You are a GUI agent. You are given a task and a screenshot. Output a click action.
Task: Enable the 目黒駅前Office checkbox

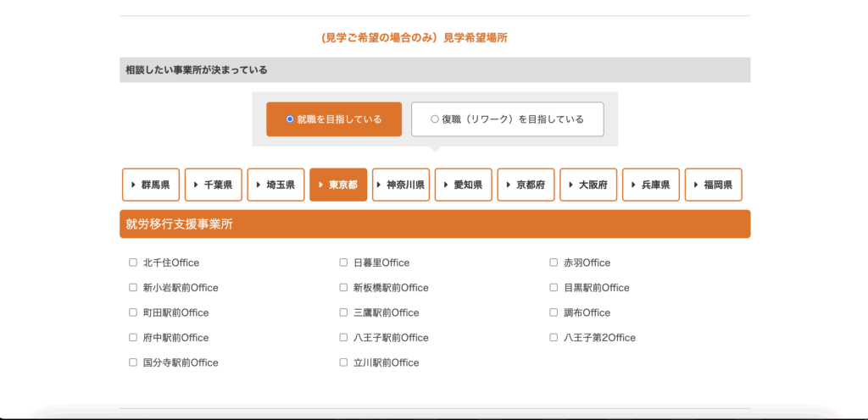tap(554, 287)
